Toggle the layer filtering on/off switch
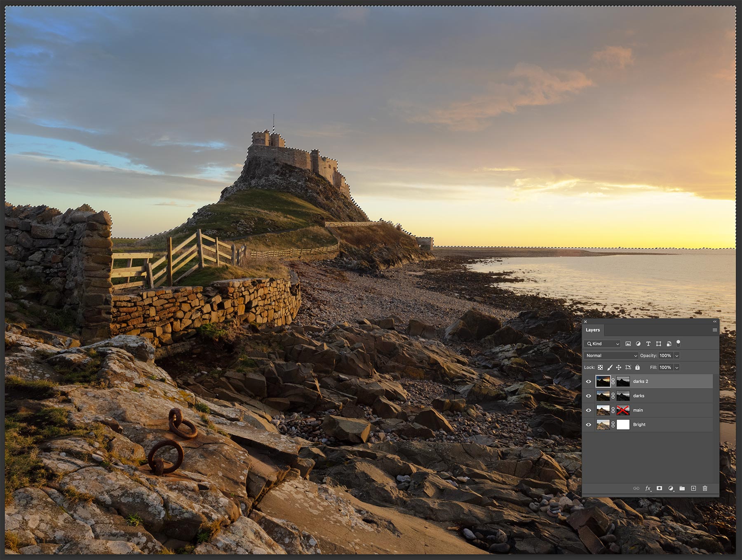 coord(678,343)
